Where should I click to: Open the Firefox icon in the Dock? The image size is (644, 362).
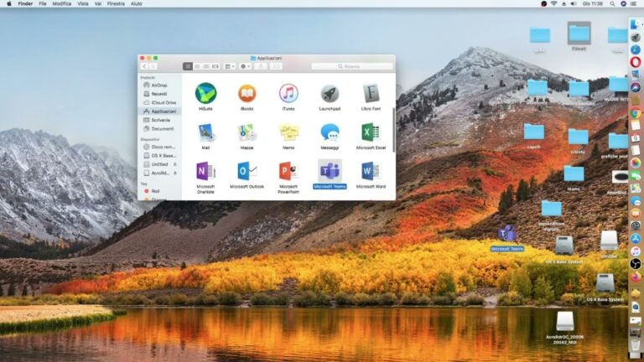pos(636,277)
